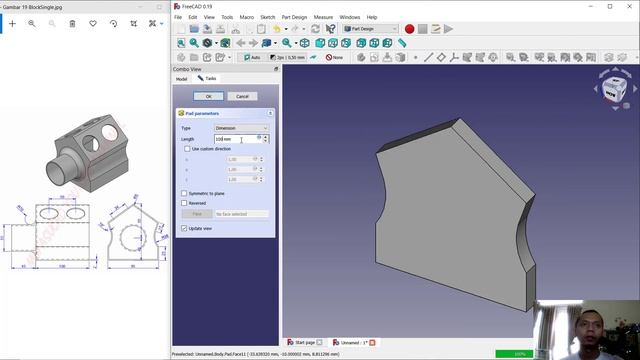The width and height of the screenshot is (640, 360).
Task: Click the New document icon
Action: coord(181,29)
